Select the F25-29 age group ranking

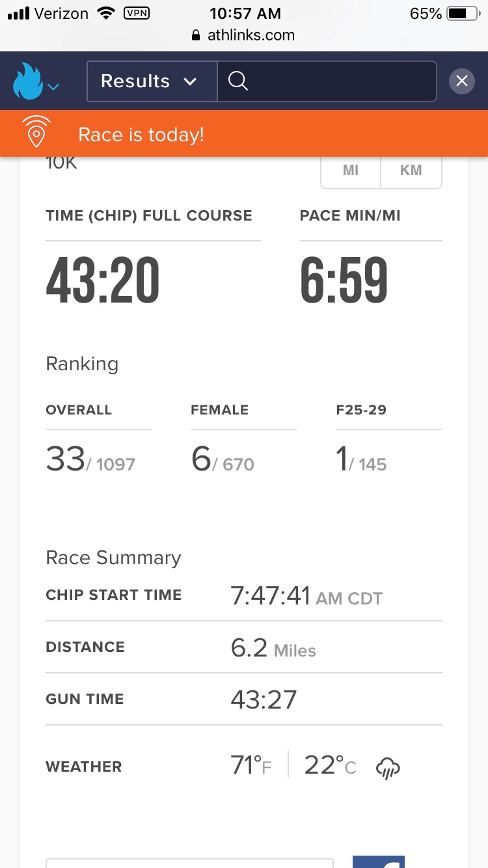[x=361, y=460]
